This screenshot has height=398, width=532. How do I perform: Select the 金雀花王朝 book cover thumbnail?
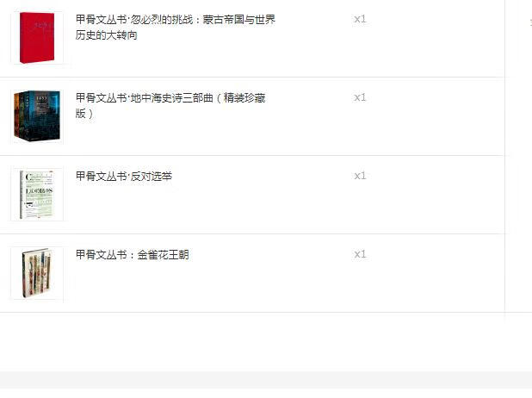(37, 273)
